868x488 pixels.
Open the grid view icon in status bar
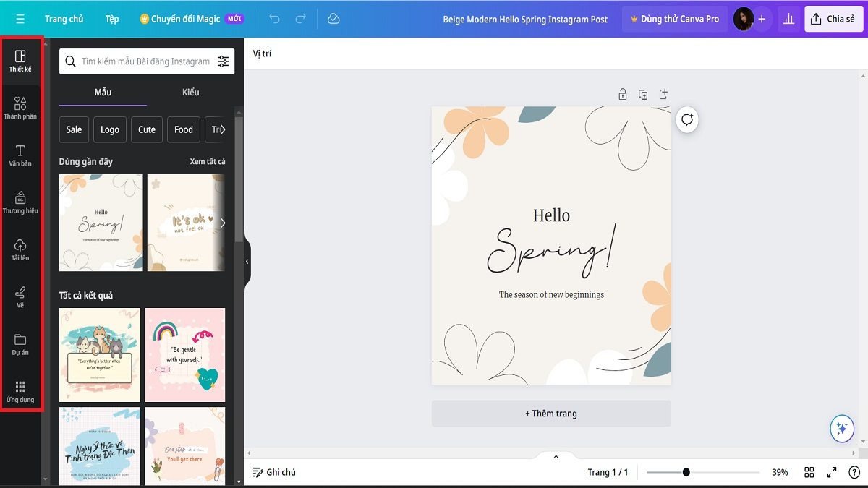[x=809, y=472]
